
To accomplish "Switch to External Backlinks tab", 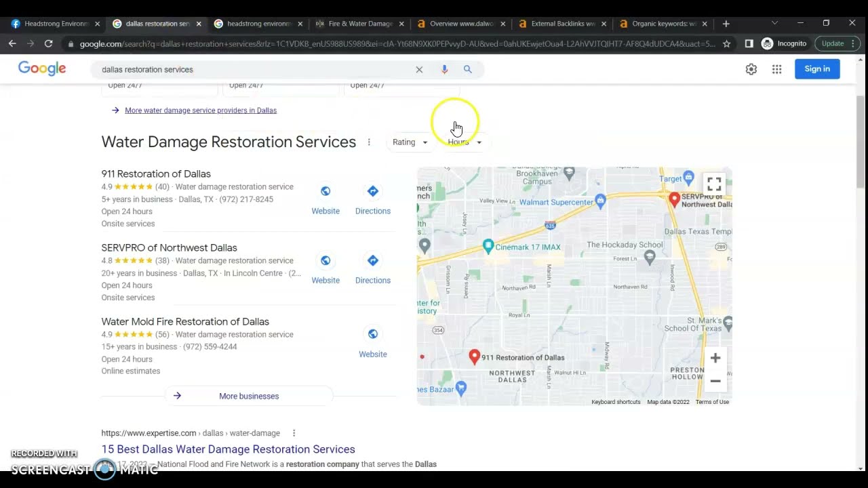I will pos(563,24).
